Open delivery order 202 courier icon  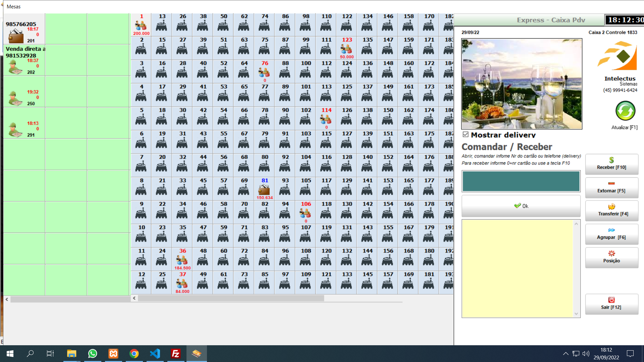15,67
